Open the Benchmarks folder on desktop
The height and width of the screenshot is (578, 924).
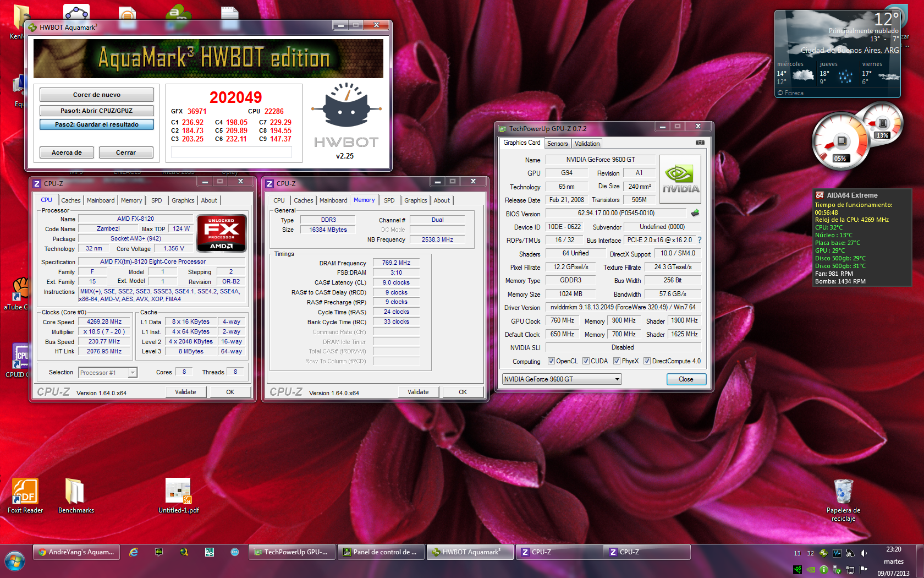coord(76,496)
